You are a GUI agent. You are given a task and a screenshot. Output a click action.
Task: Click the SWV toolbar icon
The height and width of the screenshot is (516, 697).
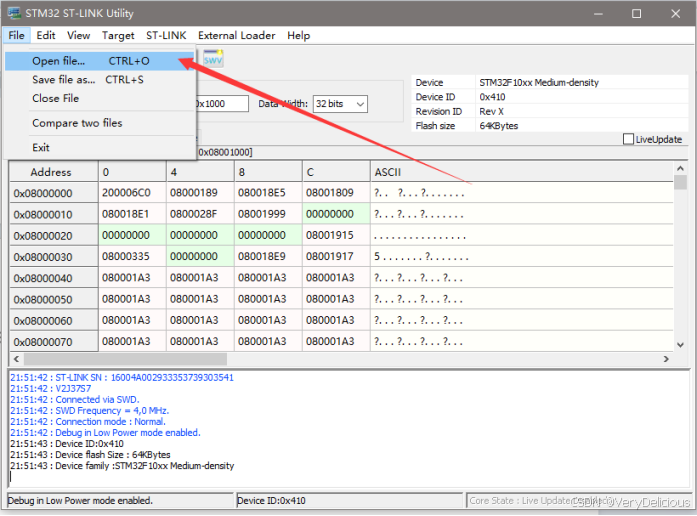pyautogui.click(x=213, y=59)
